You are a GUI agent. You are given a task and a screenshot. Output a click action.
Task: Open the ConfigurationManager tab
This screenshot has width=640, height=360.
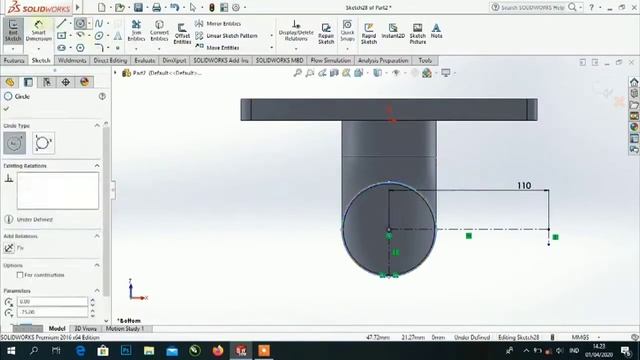47,82
